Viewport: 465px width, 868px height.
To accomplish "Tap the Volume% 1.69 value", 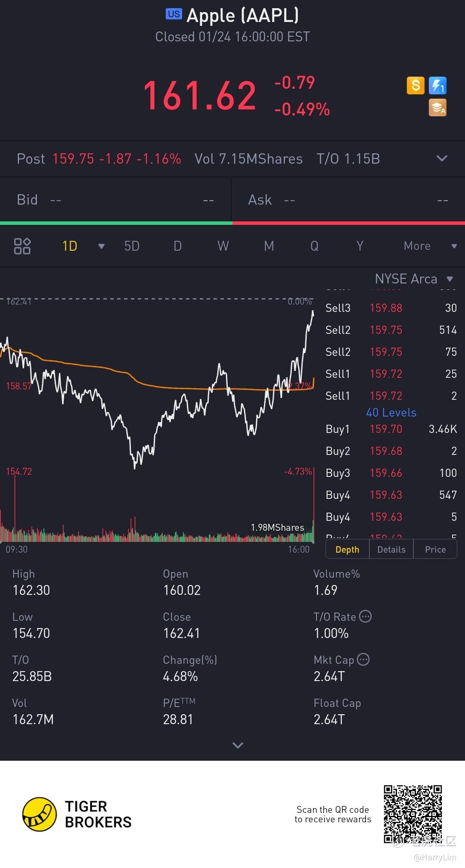I will pyautogui.click(x=325, y=590).
